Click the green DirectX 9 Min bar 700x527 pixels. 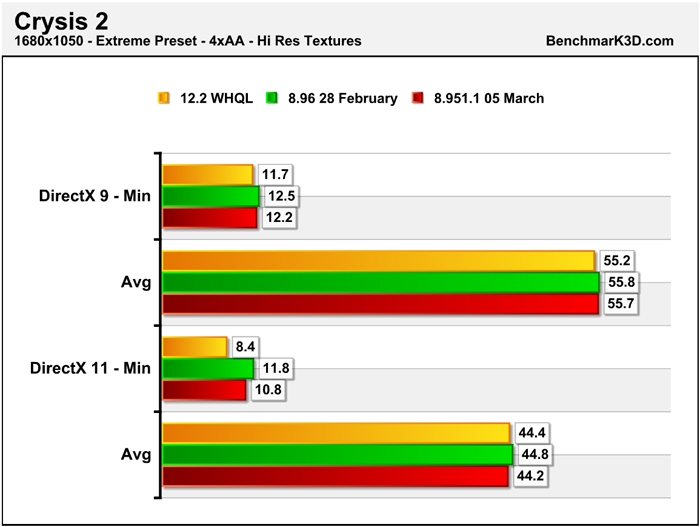coord(211,196)
